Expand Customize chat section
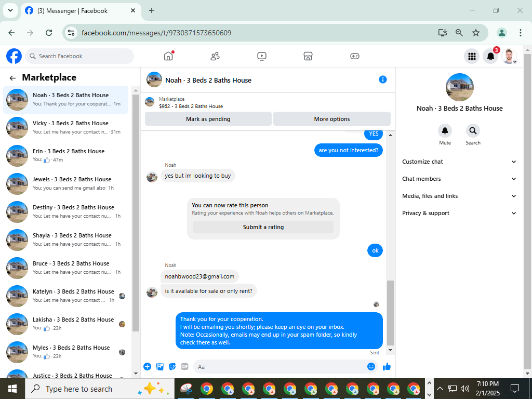The width and height of the screenshot is (532, 399). click(x=459, y=162)
